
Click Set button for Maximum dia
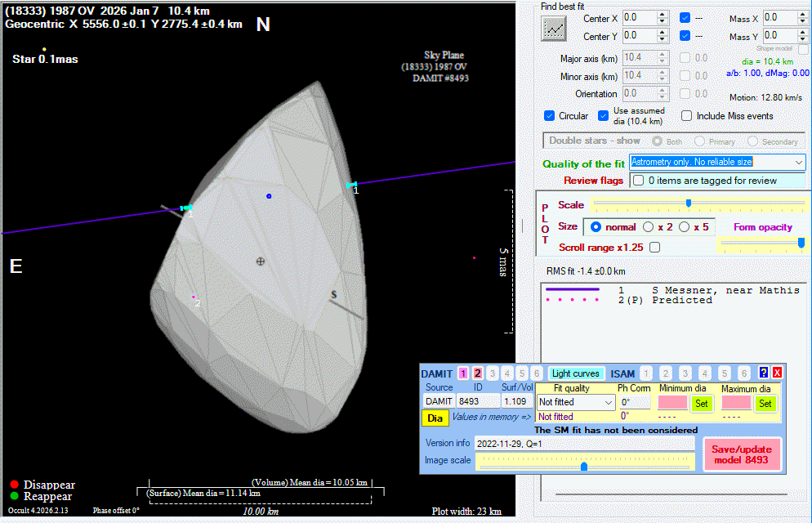pos(765,403)
